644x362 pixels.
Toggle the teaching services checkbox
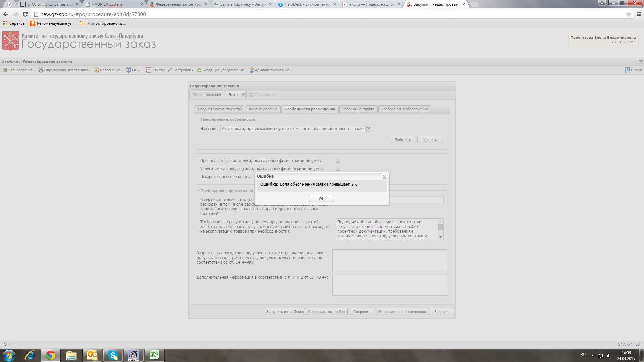pos(338,161)
